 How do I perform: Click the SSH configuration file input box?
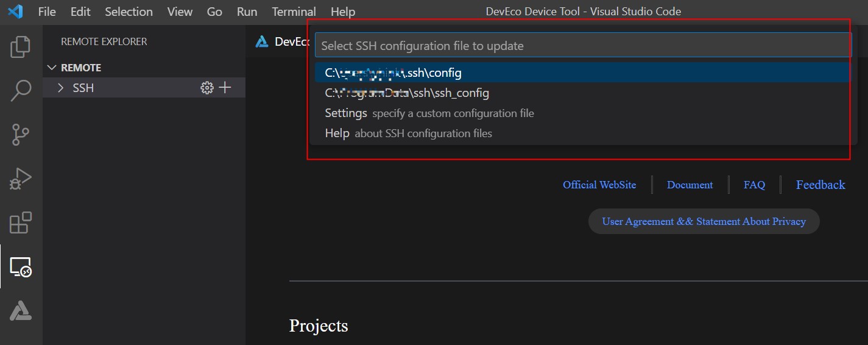click(x=582, y=46)
